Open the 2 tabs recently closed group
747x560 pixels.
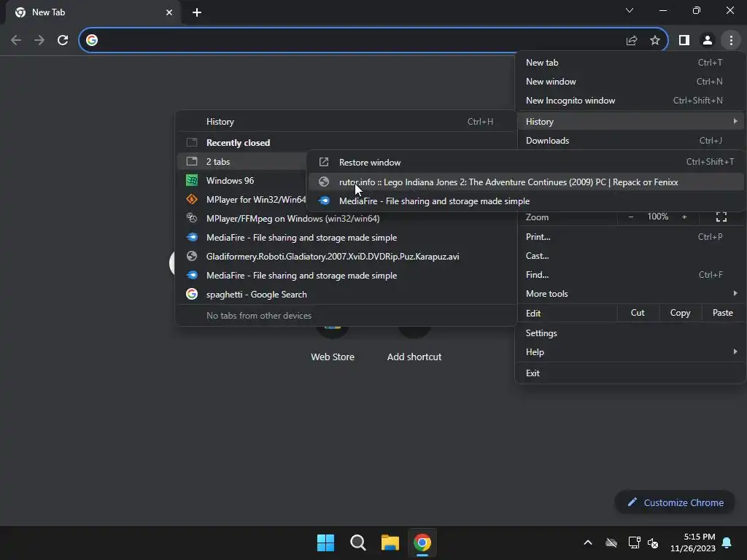point(242,161)
